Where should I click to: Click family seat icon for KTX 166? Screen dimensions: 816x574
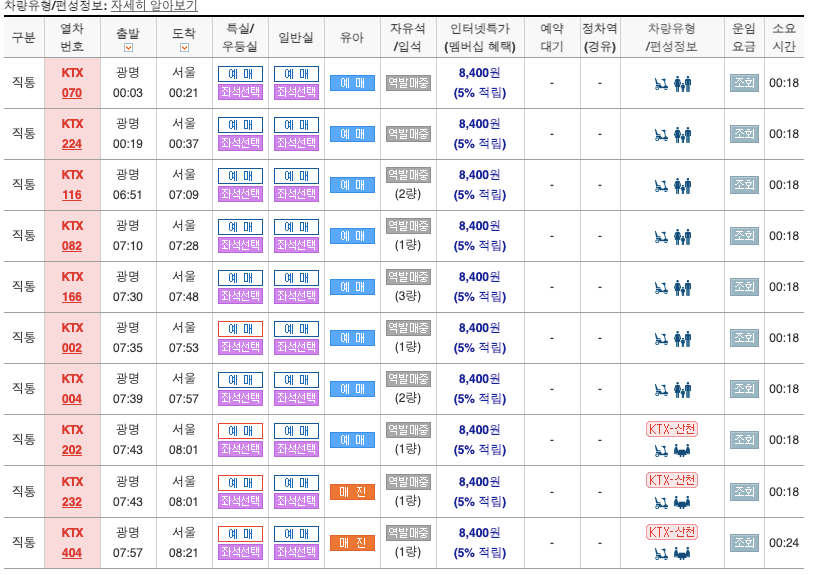pos(683,288)
